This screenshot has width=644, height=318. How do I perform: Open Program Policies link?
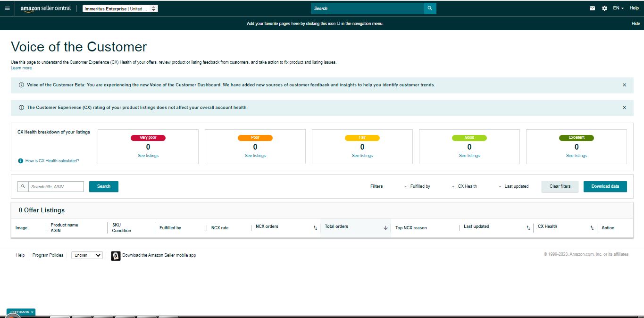(48, 255)
